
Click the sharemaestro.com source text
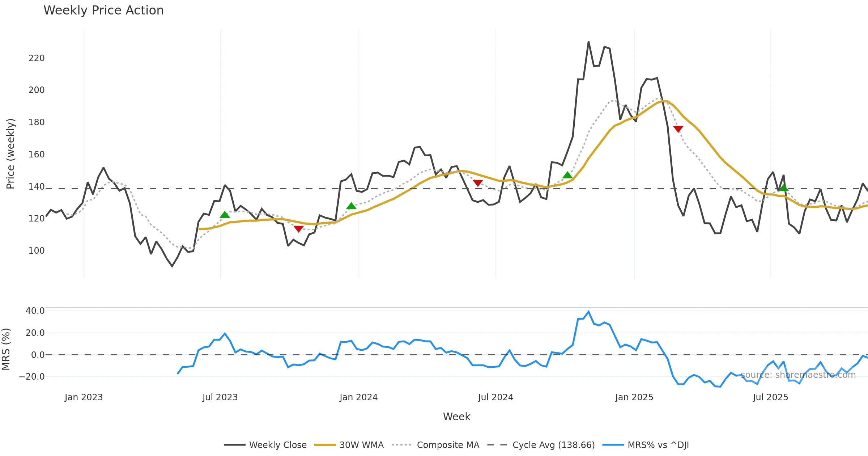click(798, 375)
